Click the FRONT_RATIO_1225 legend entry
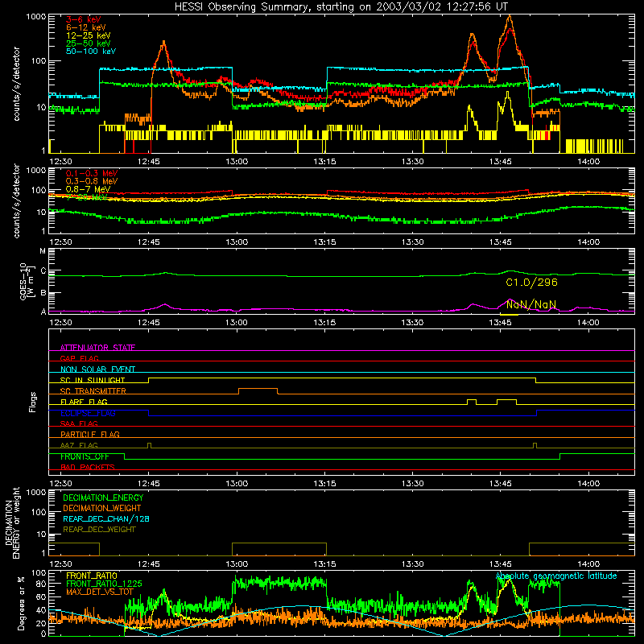The width and height of the screenshot is (644, 644). pos(104,584)
